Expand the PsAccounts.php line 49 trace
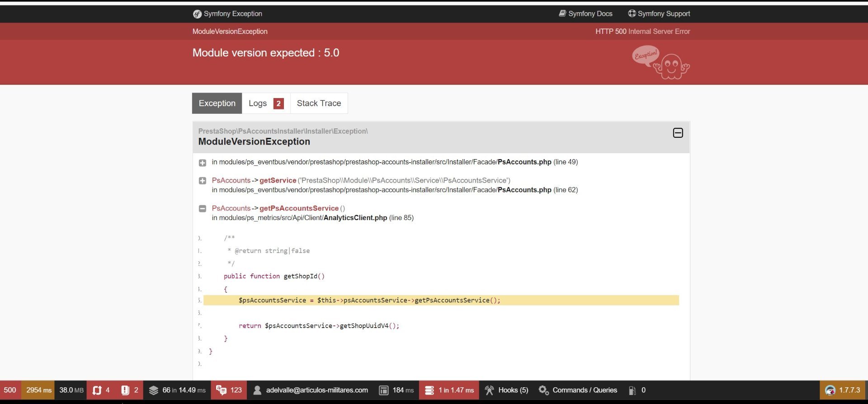 tap(203, 163)
